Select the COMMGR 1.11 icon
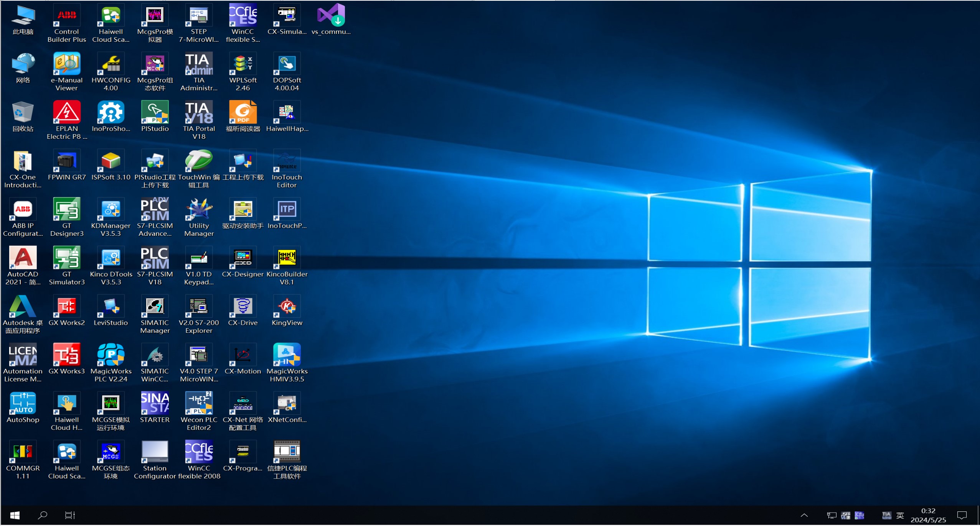The image size is (980, 526). pyautogui.click(x=23, y=460)
